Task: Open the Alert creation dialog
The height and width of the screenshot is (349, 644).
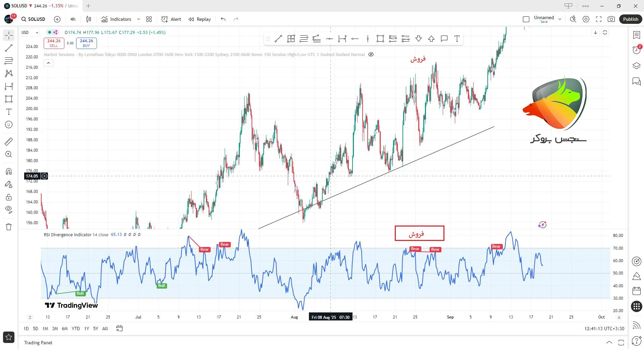Action: coord(171,19)
